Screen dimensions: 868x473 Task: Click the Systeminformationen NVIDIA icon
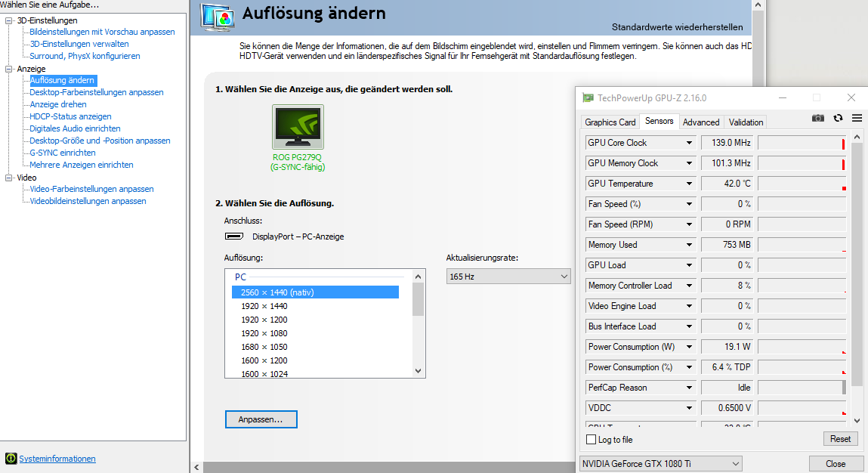[11, 459]
